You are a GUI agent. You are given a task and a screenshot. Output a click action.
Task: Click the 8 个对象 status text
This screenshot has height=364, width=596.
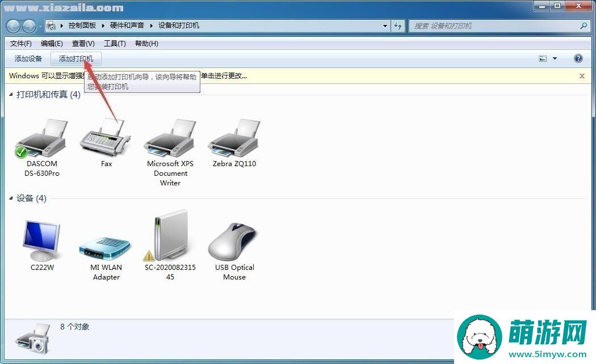pos(74,327)
